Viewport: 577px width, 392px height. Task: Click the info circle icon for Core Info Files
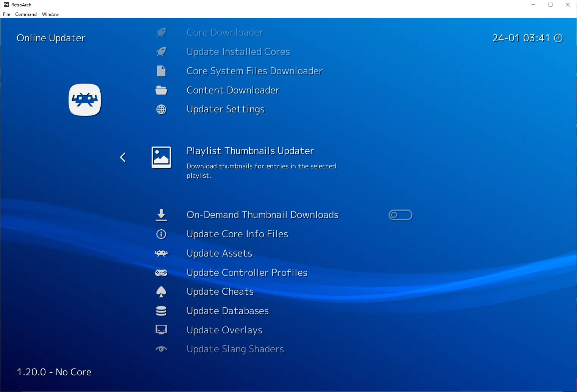[161, 234]
